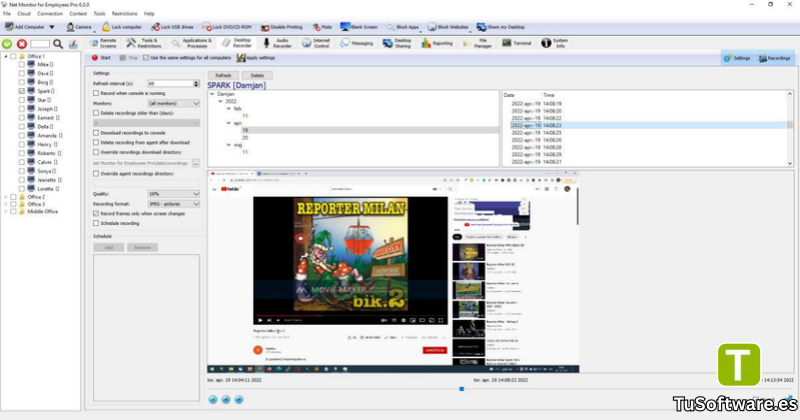The height and width of the screenshot is (420, 800).
Task: Click the Mute toolbar button
Action: [322, 27]
